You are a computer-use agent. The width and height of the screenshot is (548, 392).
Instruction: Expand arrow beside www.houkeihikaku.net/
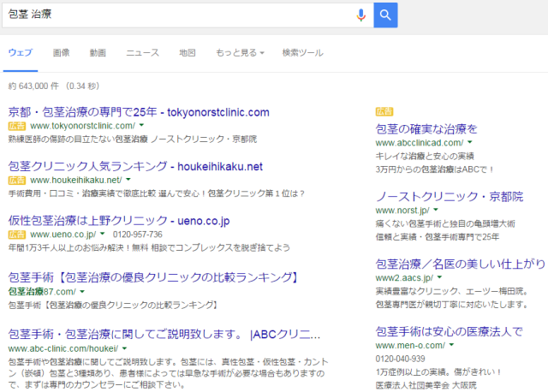pos(128,180)
